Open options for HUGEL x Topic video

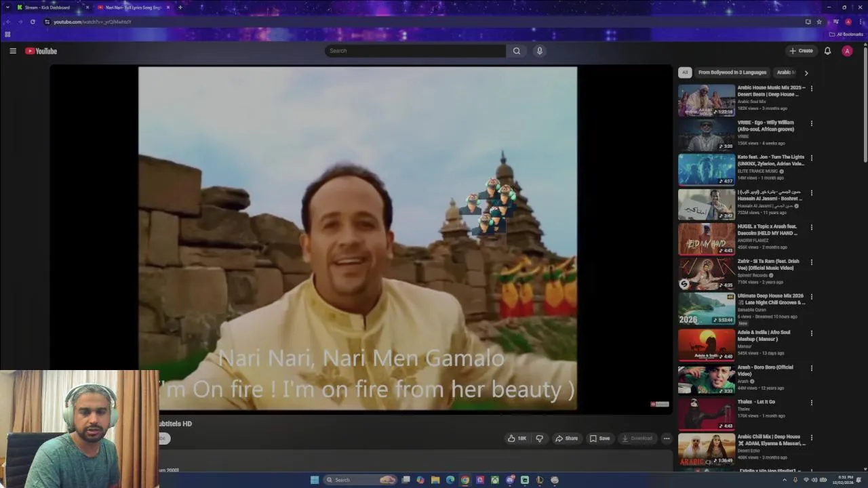pos(811,227)
